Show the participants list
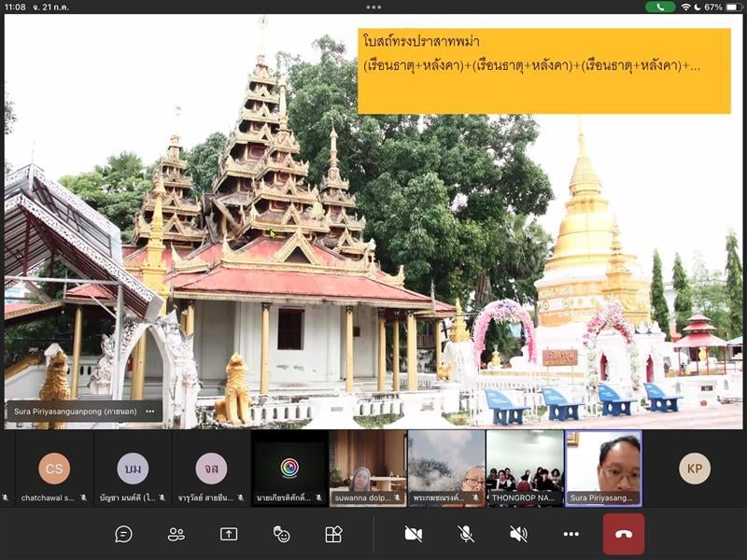 176,534
